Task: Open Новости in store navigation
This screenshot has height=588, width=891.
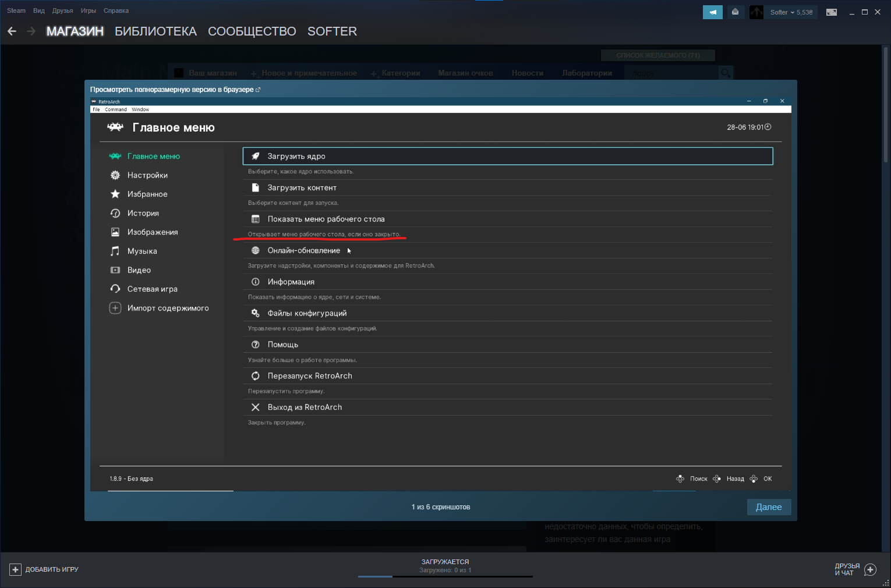Action: click(528, 73)
